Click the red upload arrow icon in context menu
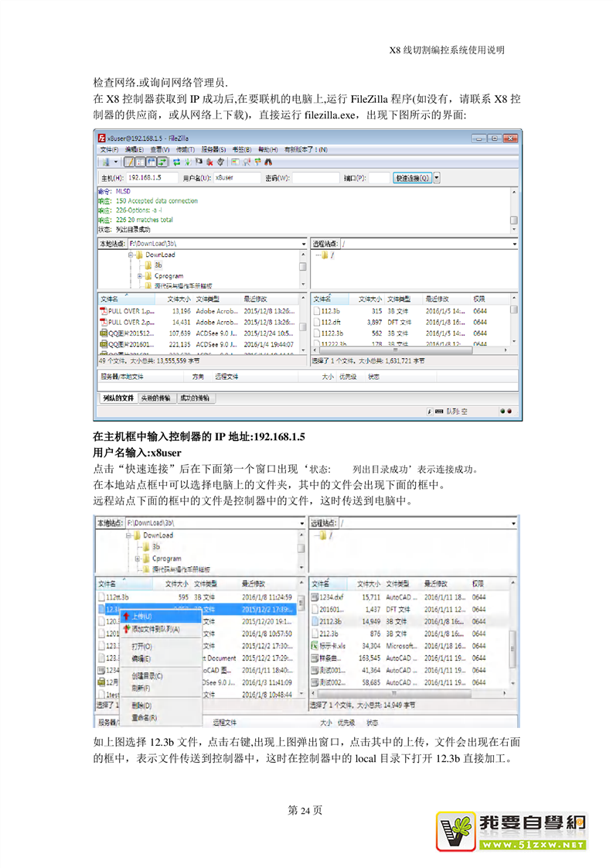Screen dimensions: 613x868 click(126, 617)
